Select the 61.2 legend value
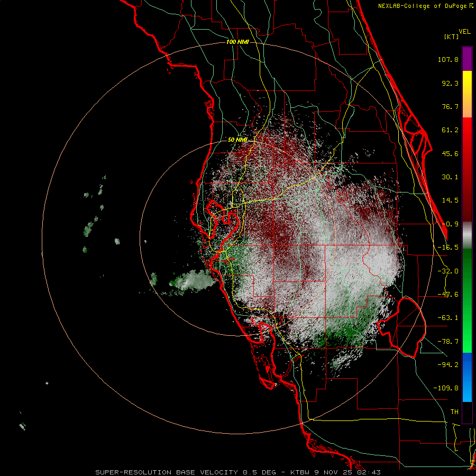The height and width of the screenshot is (476, 476). (x=450, y=130)
